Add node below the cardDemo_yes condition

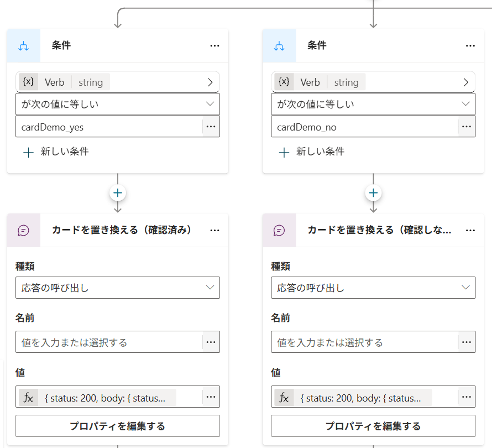tap(118, 193)
